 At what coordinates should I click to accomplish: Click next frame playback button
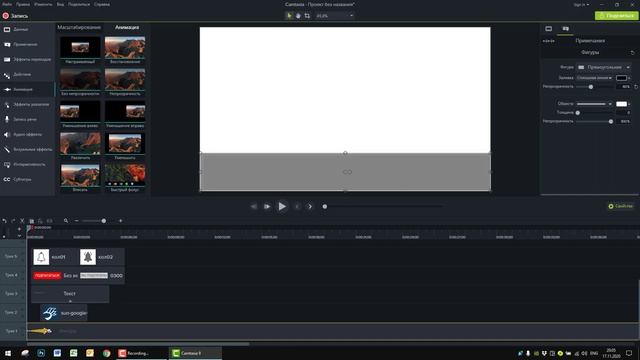point(267,207)
